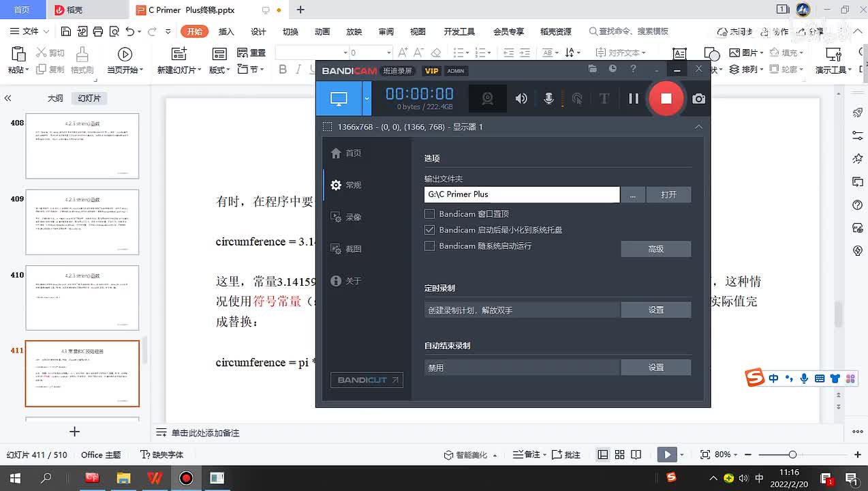Toggle the Bandicam text overlay T icon
868x491 pixels.
pos(604,99)
